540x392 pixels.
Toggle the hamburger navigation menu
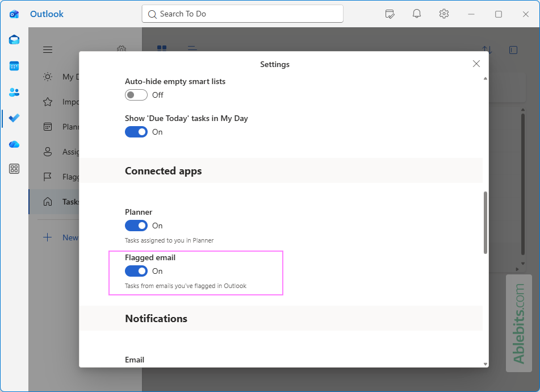(48, 49)
